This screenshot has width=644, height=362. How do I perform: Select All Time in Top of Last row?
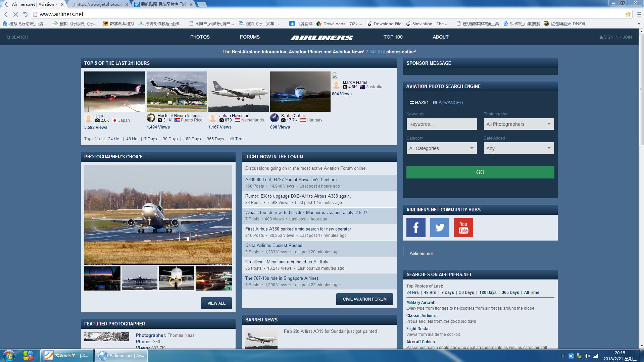pos(237,139)
